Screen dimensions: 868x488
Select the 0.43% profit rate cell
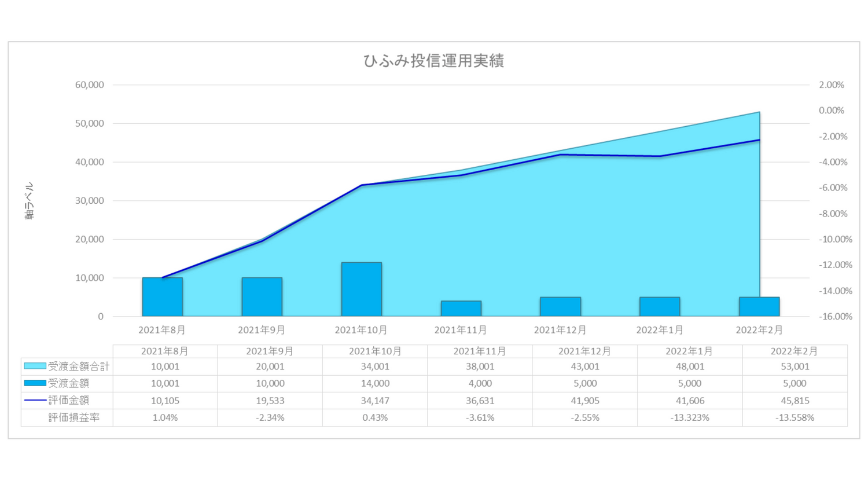coord(375,417)
